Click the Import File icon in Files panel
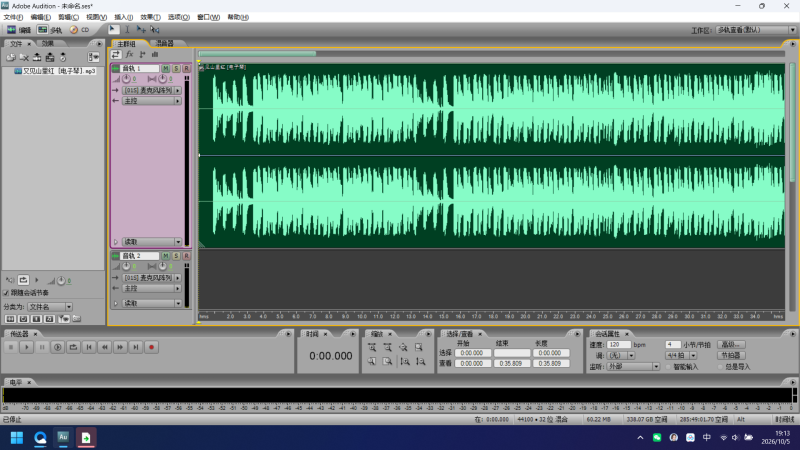The image size is (800, 450). tap(11, 57)
